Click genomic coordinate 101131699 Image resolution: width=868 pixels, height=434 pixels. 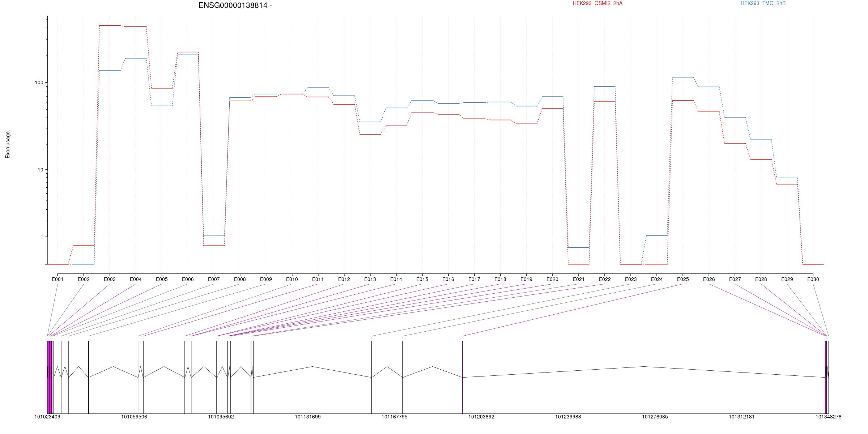tap(308, 417)
